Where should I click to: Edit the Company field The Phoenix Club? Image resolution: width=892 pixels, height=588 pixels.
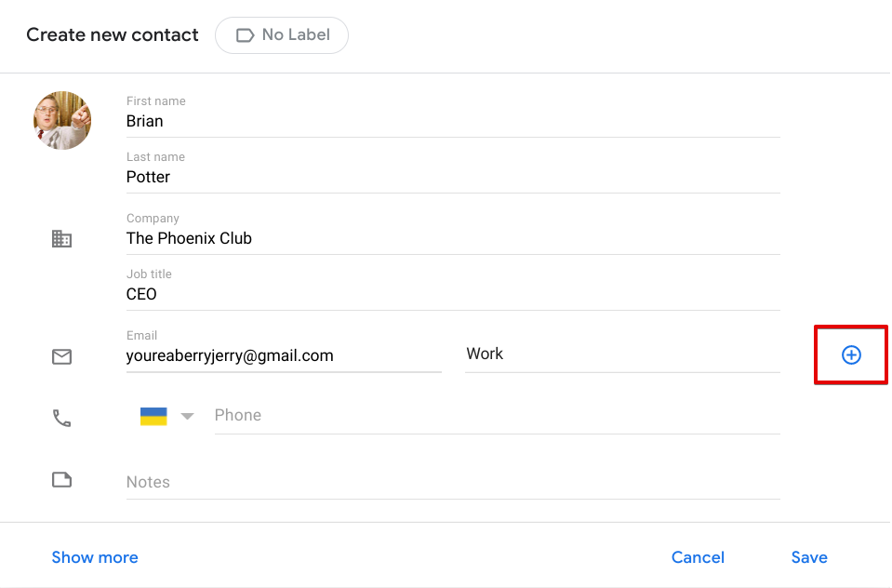[452, 238]
